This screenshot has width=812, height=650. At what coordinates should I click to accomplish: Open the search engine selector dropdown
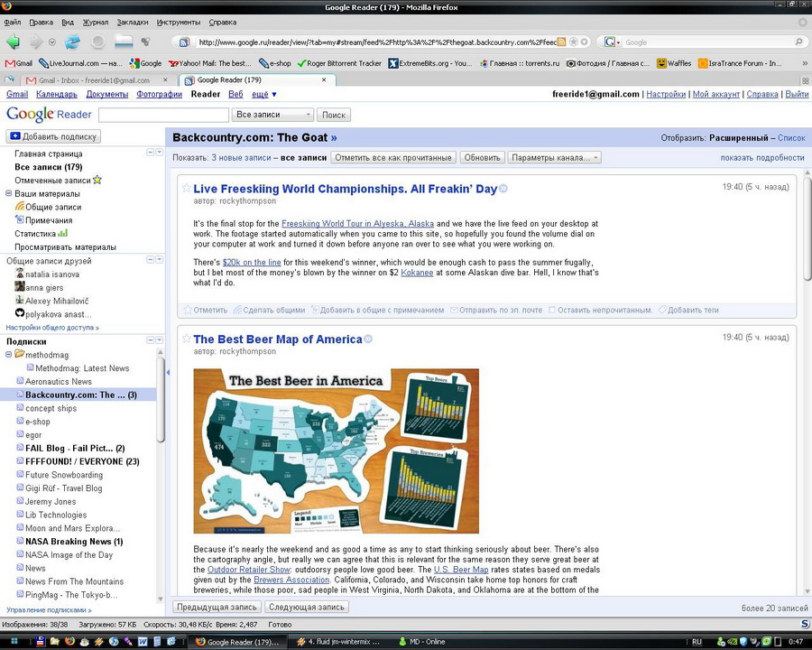coord(612,42)
